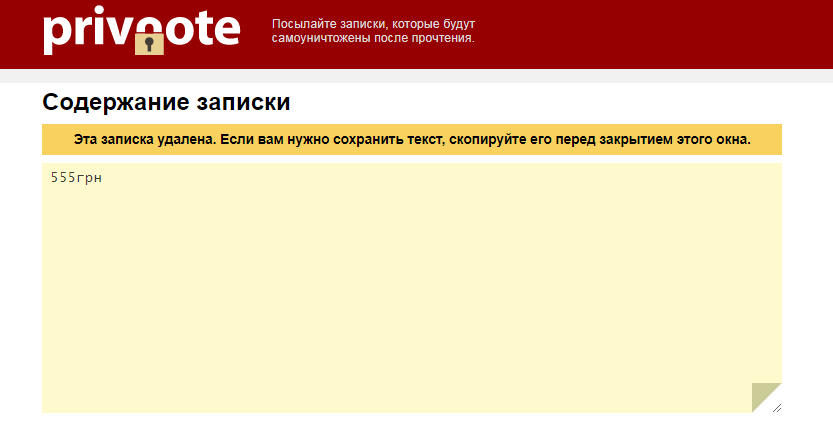Click inside the note text area
Screen dimensions: 833x422
[x=412, y=288]
